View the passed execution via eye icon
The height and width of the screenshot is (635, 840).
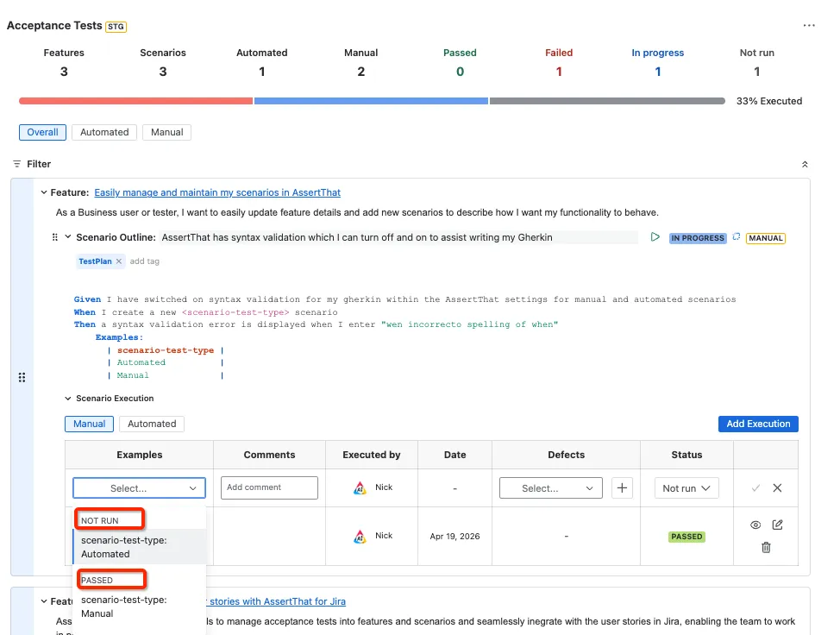click(755, 525)
